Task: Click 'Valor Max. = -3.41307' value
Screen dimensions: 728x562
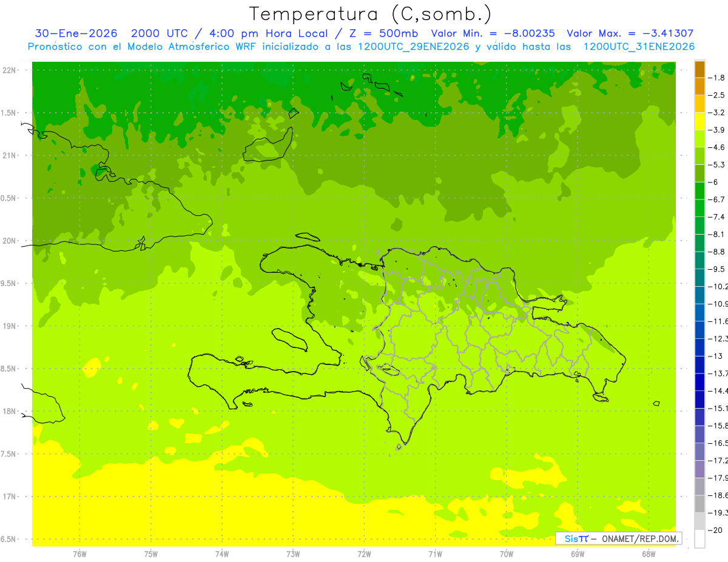Action: coord(630,34)
